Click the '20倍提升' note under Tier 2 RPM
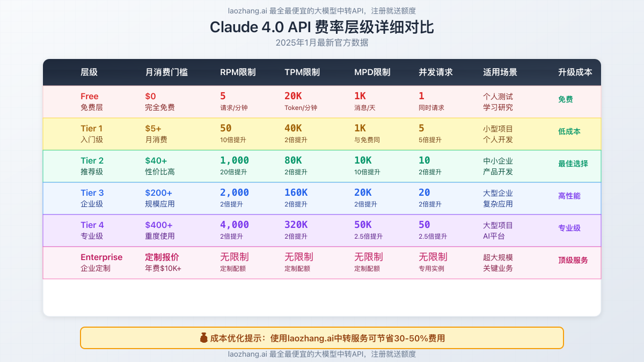Image resolution: width=644 pixels, height=362 pixels. click(233, 172)
